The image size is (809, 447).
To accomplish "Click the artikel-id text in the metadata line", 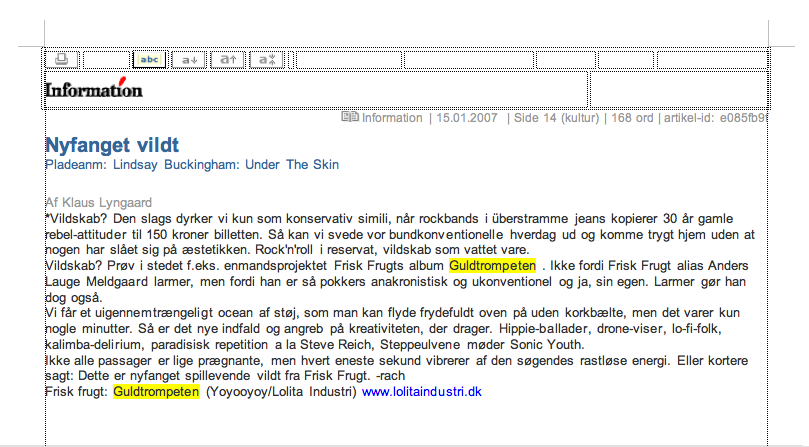I will click(716, 118).
